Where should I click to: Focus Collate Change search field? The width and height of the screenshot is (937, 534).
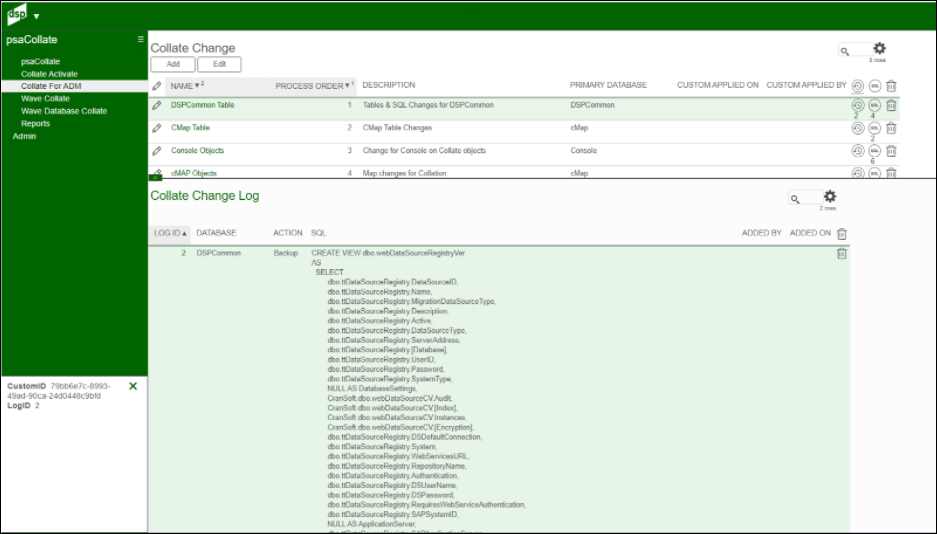tap(855, 51)
